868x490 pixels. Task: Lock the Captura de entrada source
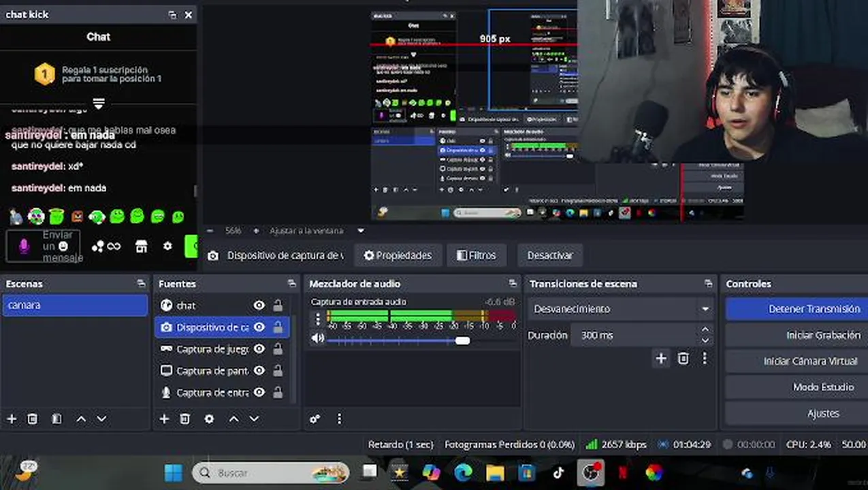point(278,393)
